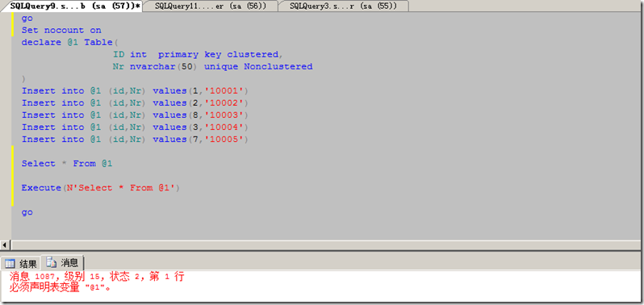Switch to the SQLQuery11 (sa (56)) tab
Image resolution: width=644 pixels, height=305 pixels.
point(211,6)
